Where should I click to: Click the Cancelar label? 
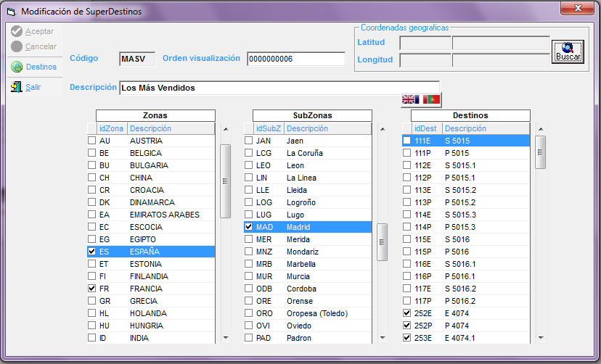(41, 46)
